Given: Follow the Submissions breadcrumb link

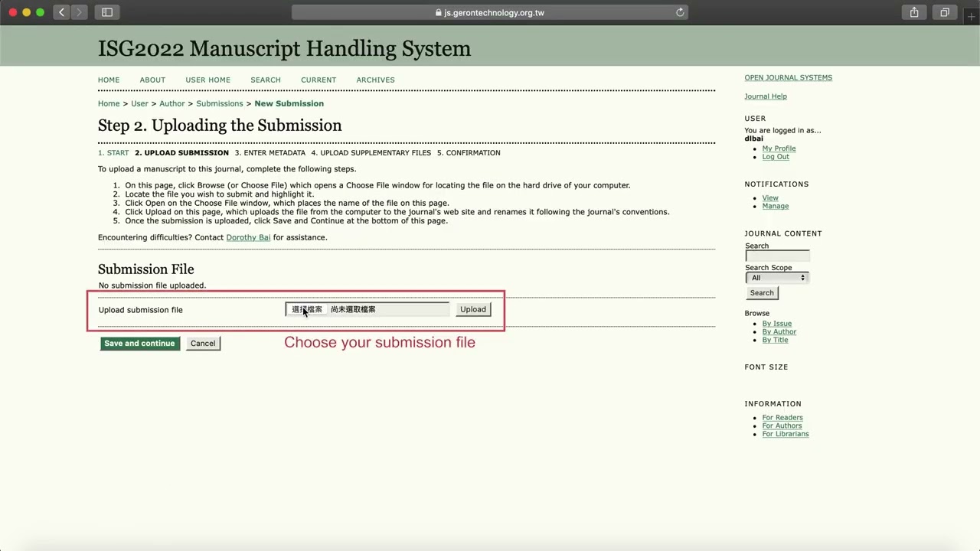Looking at the screenshot, I should [x=219, y=103].
